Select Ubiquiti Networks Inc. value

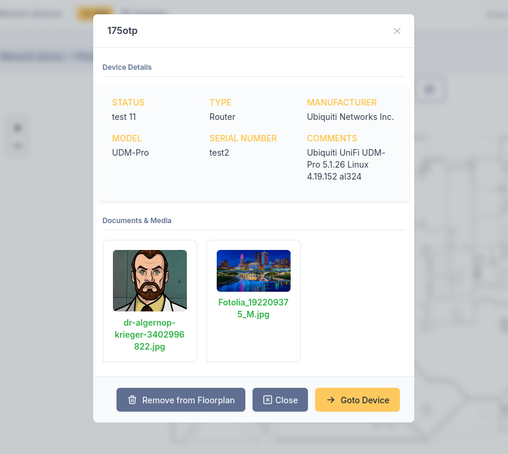(350, 117)
